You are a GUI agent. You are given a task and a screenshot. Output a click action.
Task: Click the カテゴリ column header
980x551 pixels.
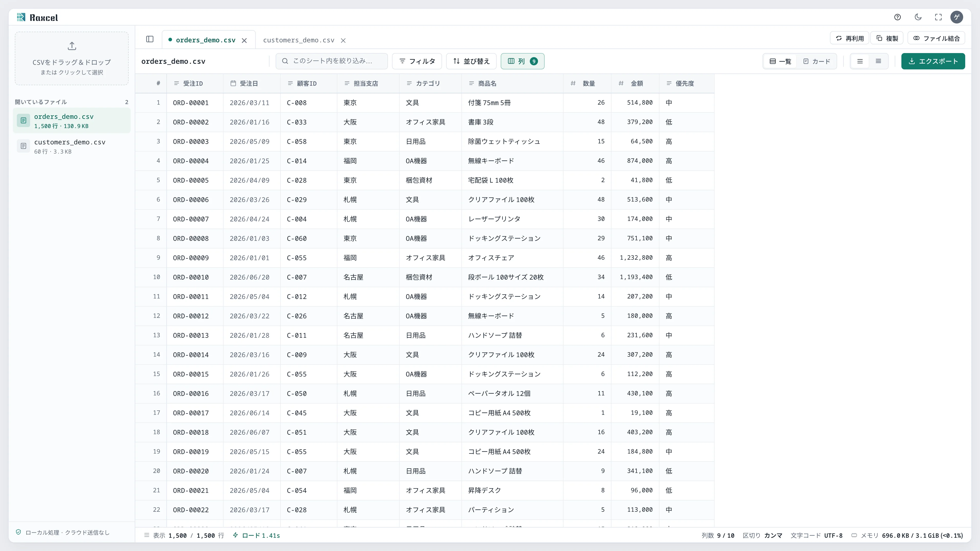[x=430, y=83]
